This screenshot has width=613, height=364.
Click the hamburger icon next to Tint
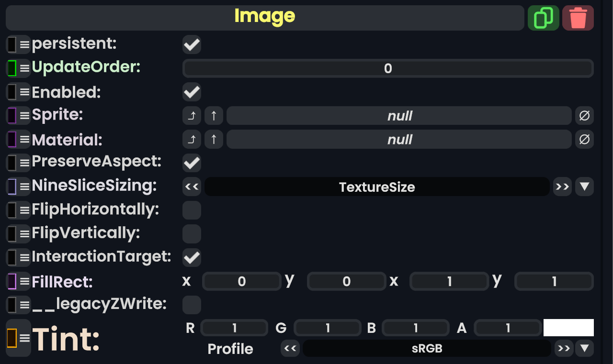click(24, 338)
